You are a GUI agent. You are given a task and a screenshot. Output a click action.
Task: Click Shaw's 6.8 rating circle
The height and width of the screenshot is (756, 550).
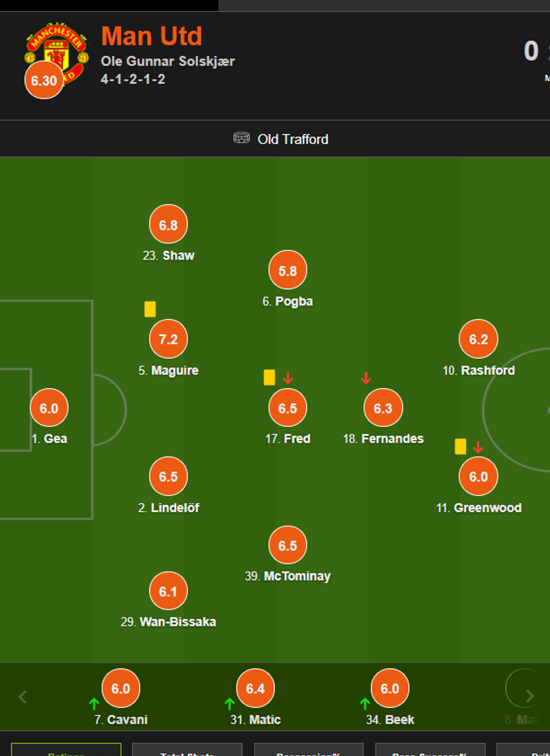point(168,225)
